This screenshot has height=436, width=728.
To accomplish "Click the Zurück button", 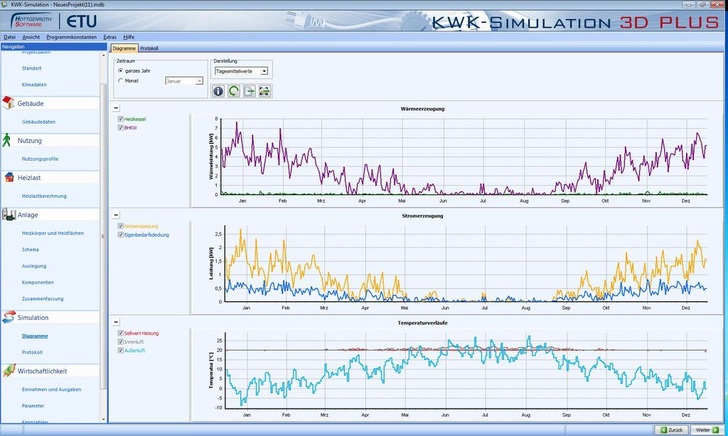I will coord(674,430).
